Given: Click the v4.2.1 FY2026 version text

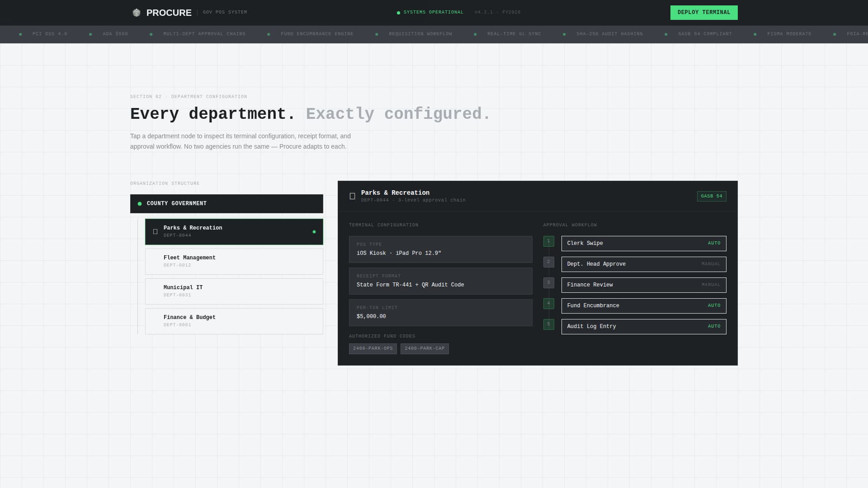Looking at the screenshot, I should (497, 13).
